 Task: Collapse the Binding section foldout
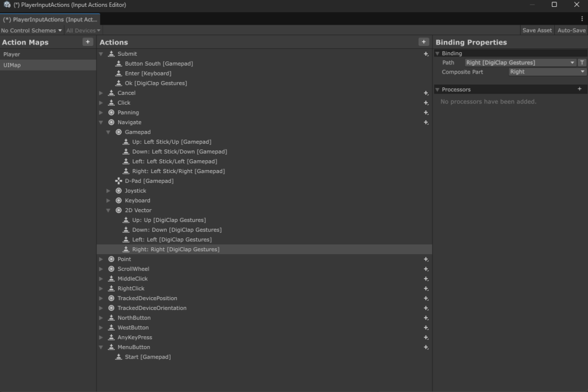coord(438,53)
